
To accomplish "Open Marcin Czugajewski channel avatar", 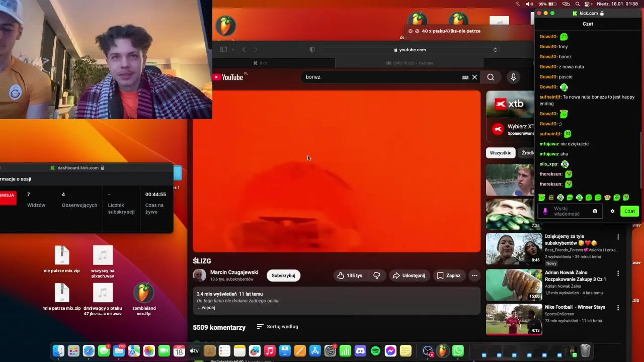I will point(199,275).
